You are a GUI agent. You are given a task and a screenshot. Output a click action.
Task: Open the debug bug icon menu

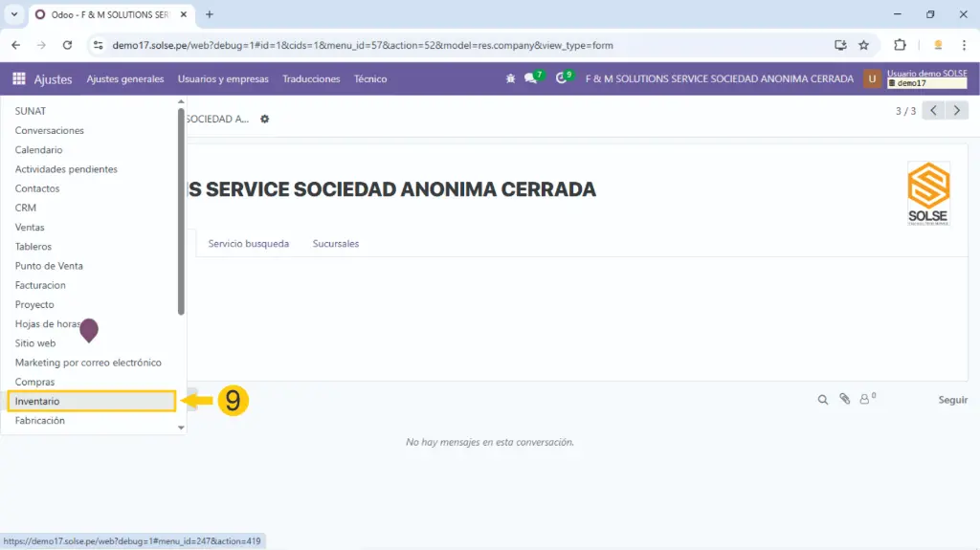(510, 79)
